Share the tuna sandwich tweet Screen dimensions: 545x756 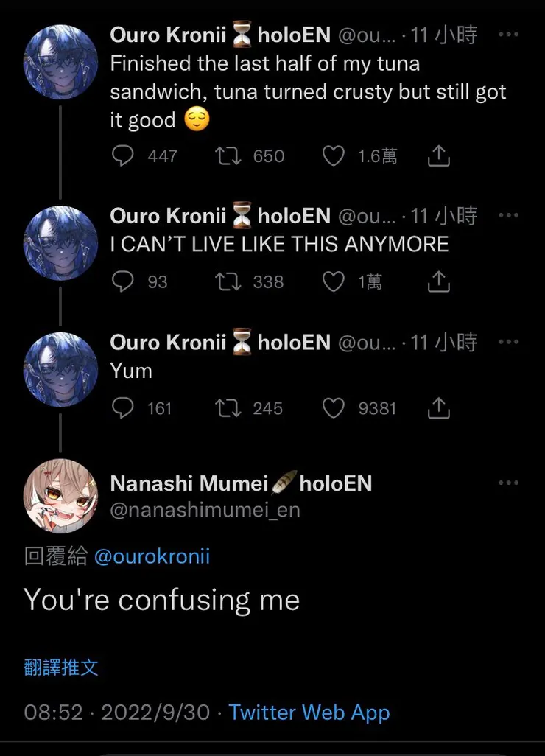click(439, 155)
